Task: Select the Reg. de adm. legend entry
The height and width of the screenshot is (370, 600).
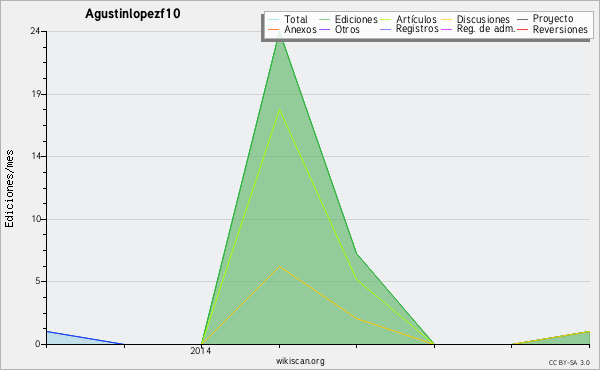Action: point(486,29)
